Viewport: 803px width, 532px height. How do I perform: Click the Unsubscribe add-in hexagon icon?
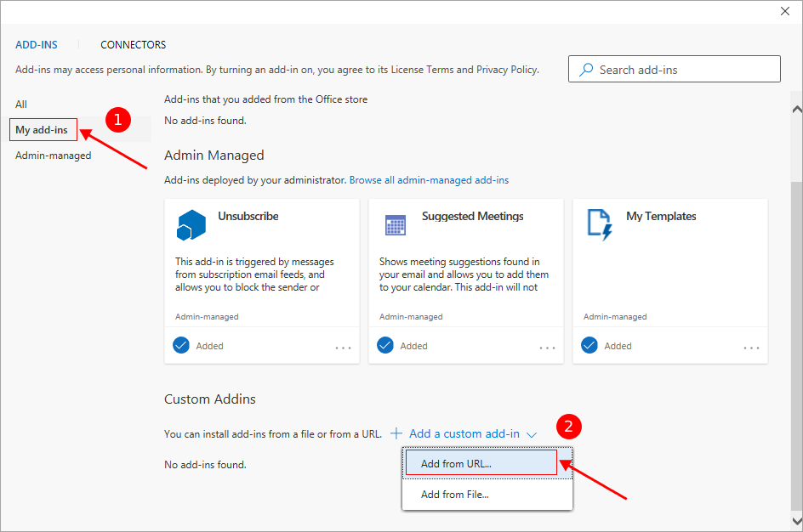point(191,224)
